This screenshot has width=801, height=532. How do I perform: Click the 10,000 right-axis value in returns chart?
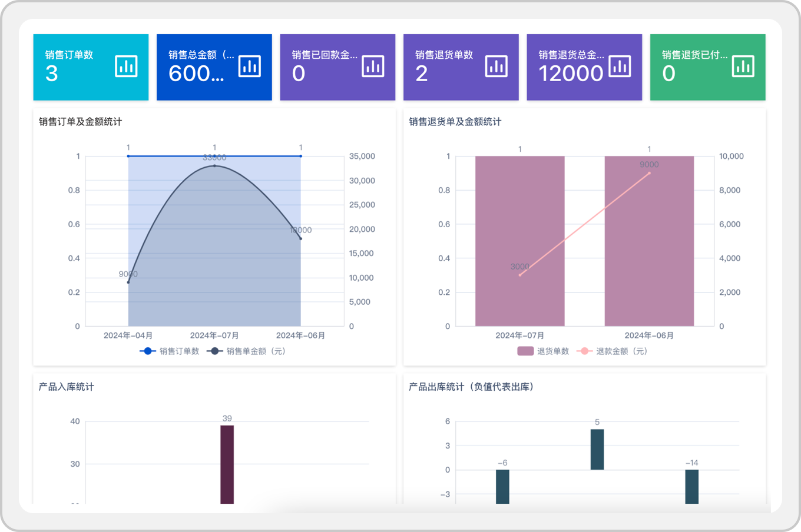(x=732, y=157)
